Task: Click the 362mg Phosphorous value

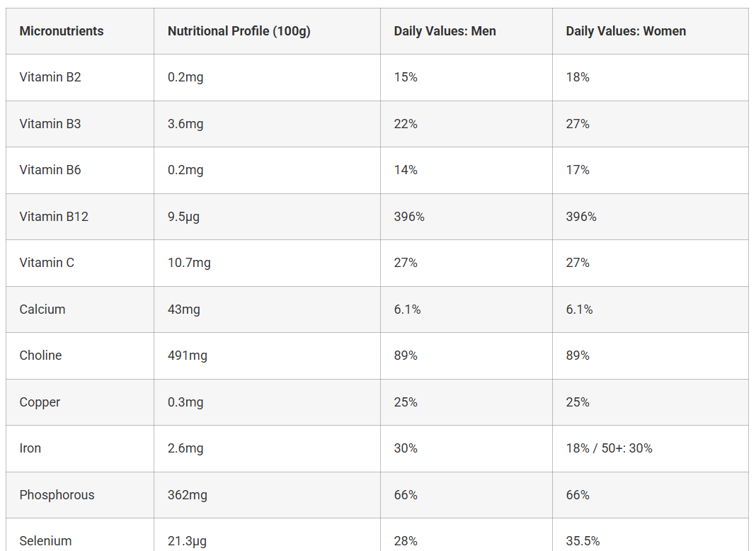Action: click(187, 495)
